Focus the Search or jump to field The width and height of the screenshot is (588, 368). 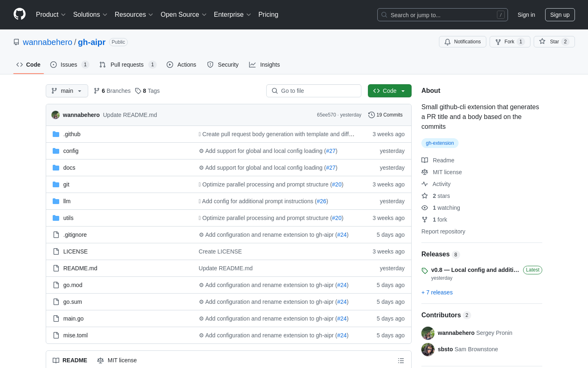443,15
